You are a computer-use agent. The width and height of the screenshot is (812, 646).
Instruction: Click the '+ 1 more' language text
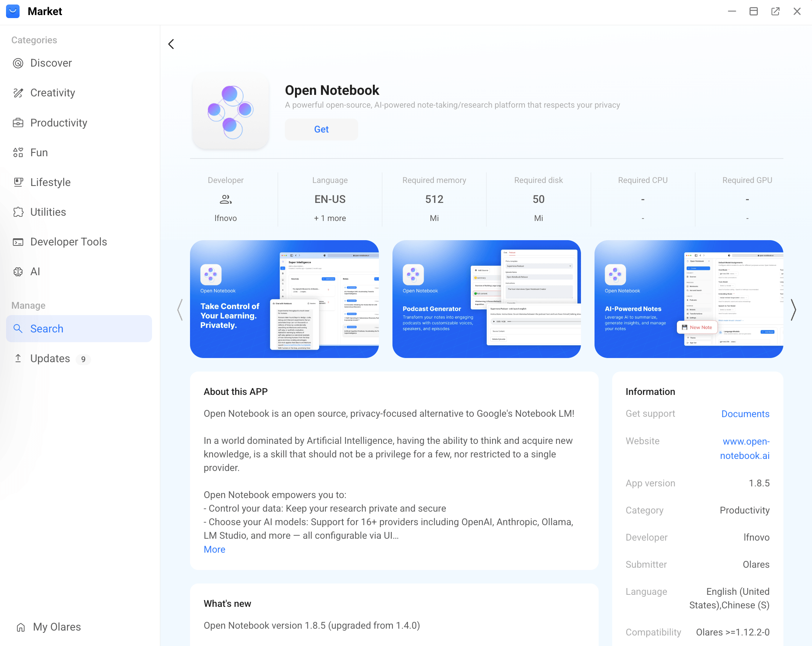[x=330, y=218]
